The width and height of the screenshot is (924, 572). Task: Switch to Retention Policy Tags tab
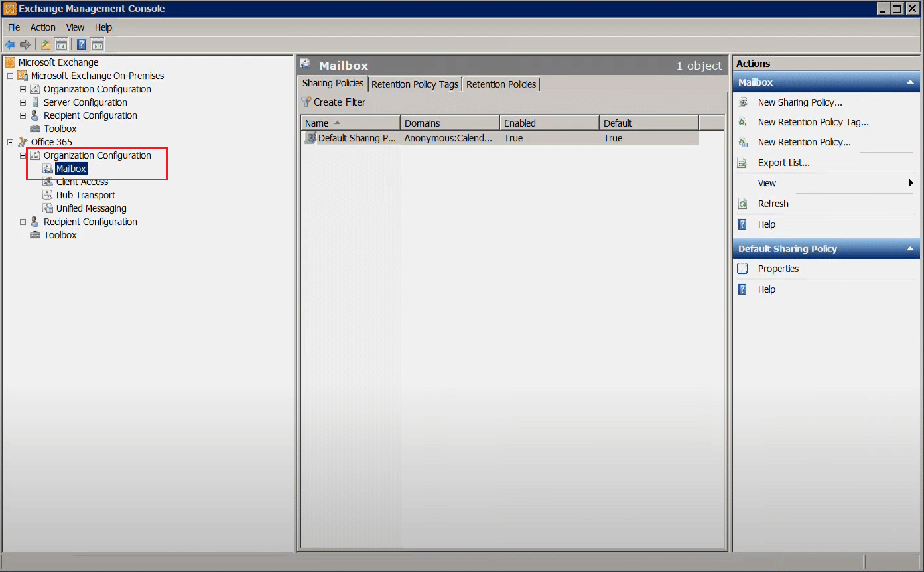[415, 84]
